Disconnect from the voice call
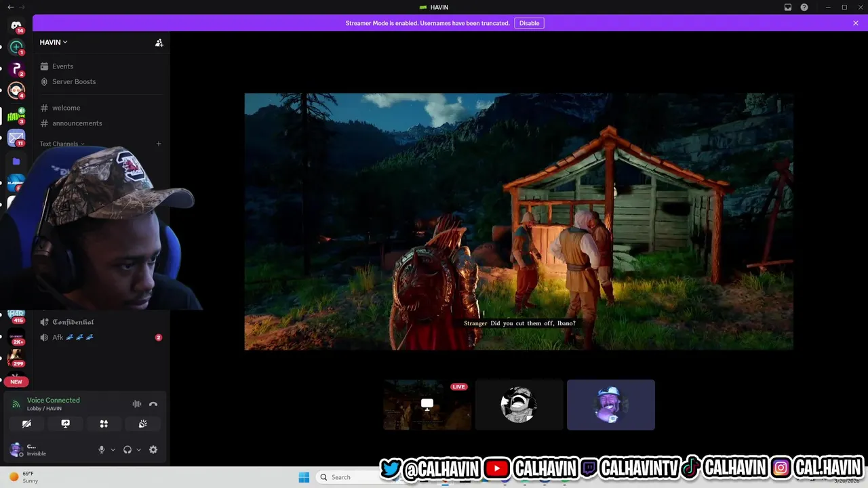868x488 pixels. tap(153, 404)
